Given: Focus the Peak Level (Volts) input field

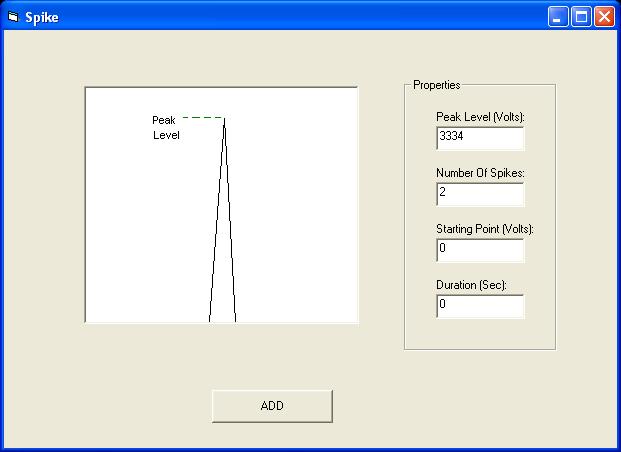Looking at the screenshot, I should 480,138.
